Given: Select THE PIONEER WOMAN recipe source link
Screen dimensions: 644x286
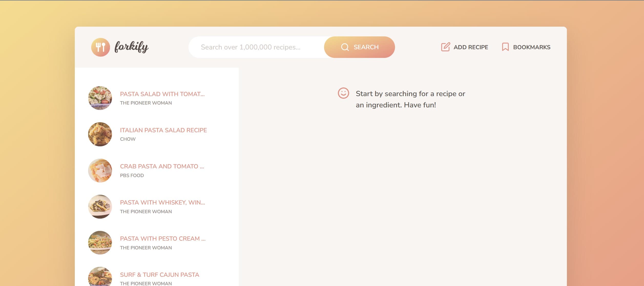Looking at the screenshot, I should pos(146,103).
